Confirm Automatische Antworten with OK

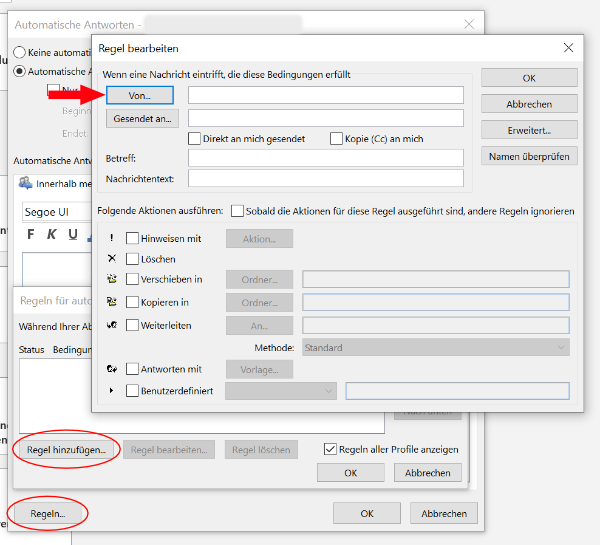coord(367,513)
